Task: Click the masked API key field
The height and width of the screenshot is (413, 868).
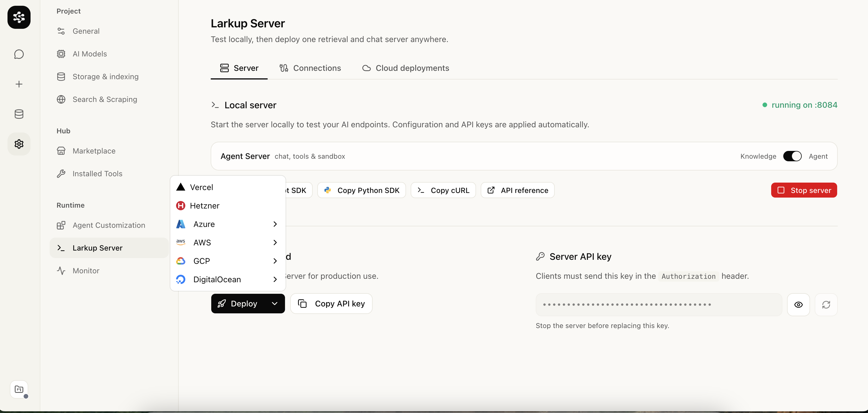Action: (x=659, y=305)
